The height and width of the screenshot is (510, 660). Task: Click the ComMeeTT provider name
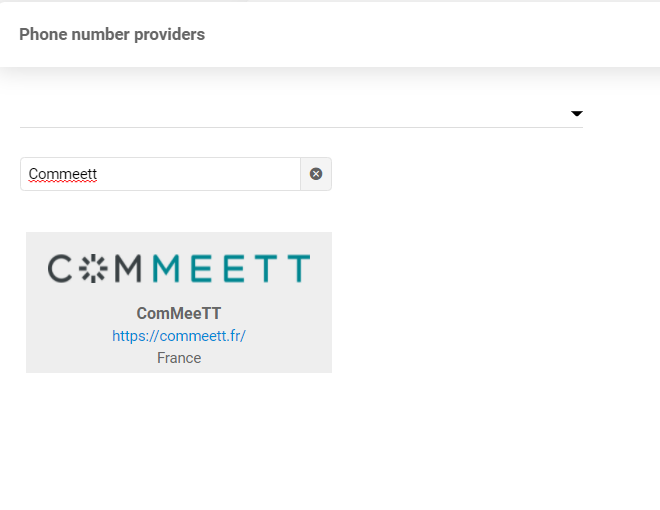[x=178, y=313]
